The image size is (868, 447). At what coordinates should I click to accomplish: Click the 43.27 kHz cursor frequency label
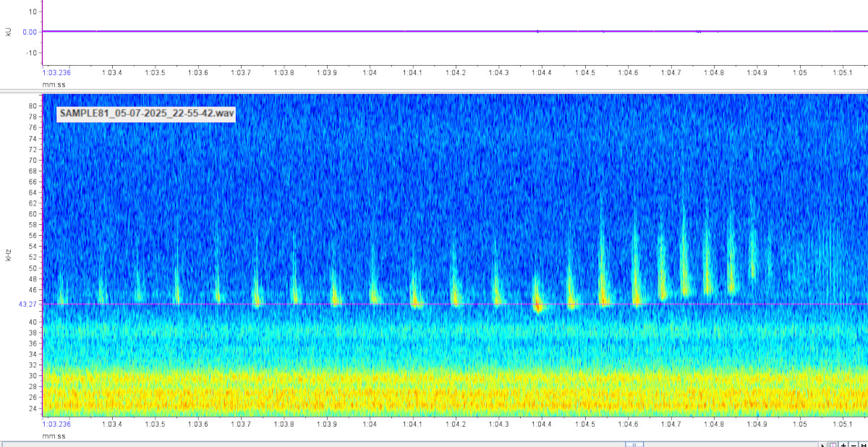pyautogui.click(x=27, y=305)
